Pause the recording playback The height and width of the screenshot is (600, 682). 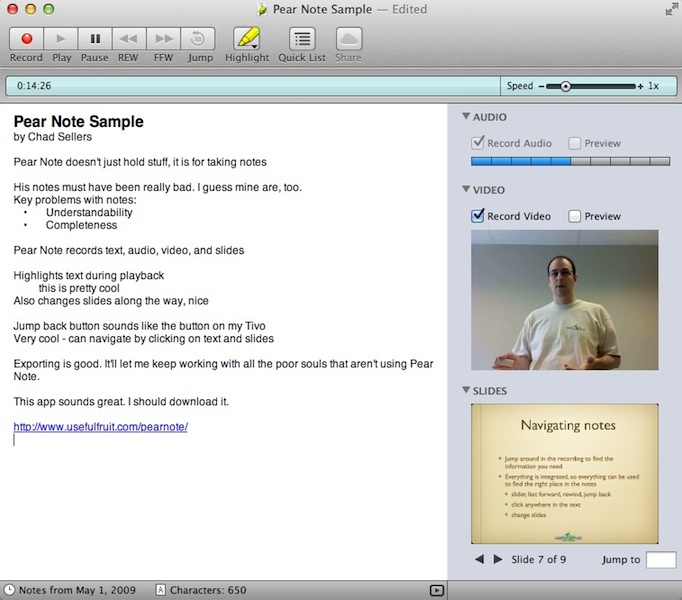coord(95,39)
